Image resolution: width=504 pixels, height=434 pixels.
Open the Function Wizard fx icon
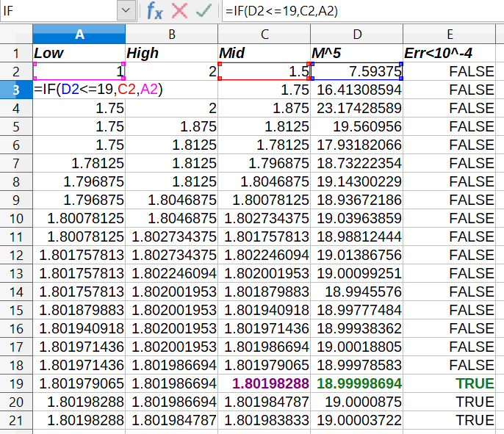coord(154,11)
